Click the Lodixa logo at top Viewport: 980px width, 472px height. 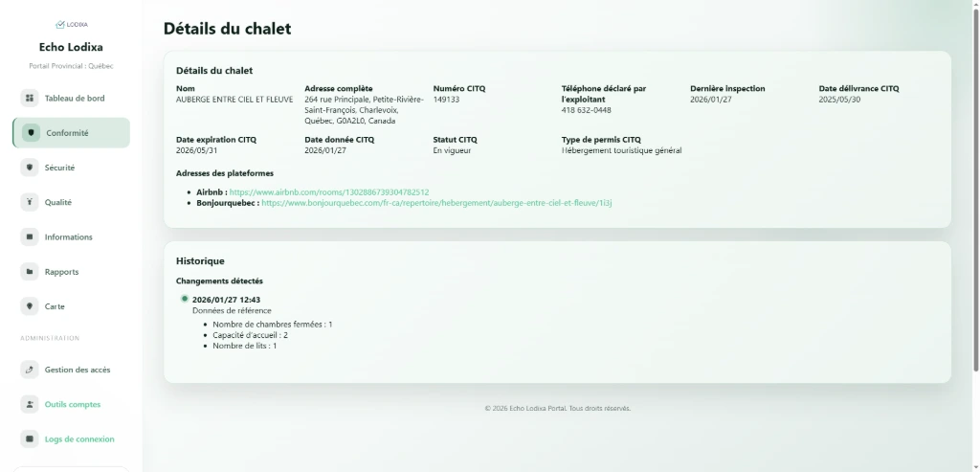71,24
